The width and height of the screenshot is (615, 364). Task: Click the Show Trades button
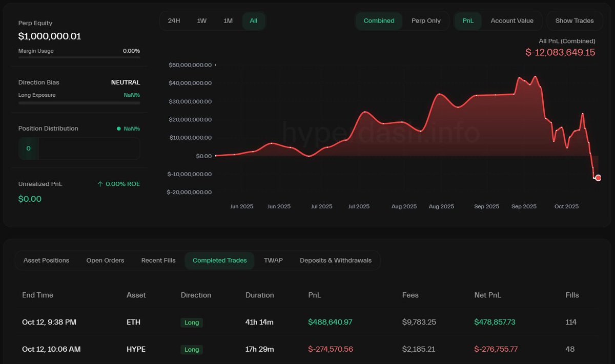pos(575,21)
